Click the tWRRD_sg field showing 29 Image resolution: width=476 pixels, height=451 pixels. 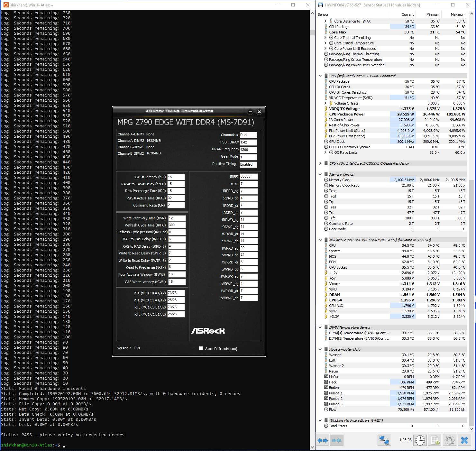249,248
